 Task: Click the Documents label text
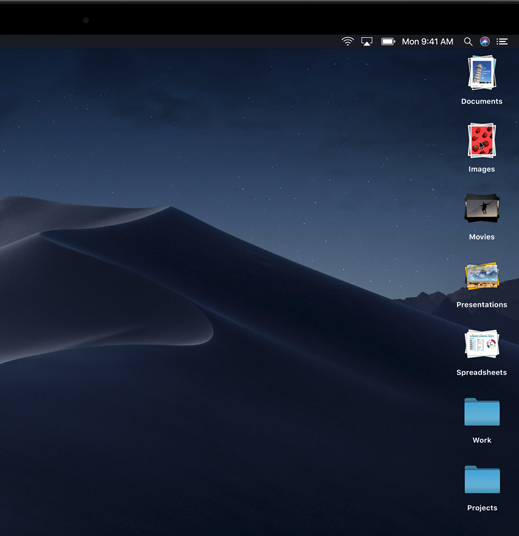point(482,102)
